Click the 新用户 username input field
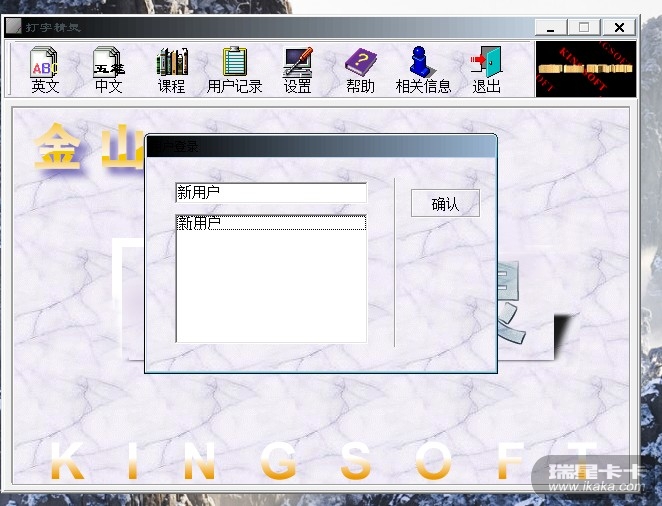 (271, 193)
